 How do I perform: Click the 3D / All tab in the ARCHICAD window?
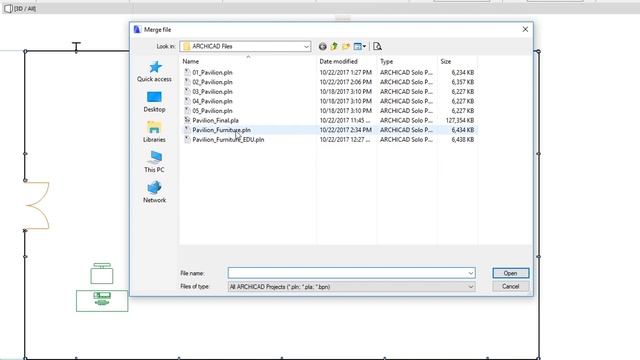pyautogui.click(x=20, y=9)
